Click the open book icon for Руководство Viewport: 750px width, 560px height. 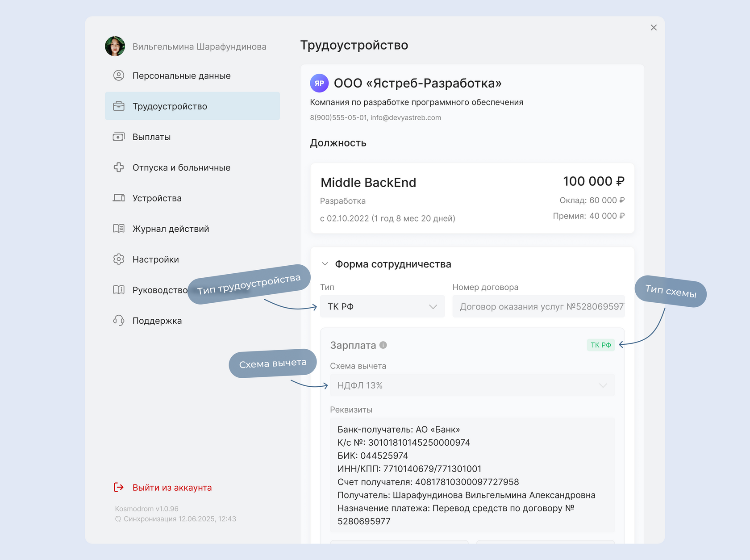(119, 290)
